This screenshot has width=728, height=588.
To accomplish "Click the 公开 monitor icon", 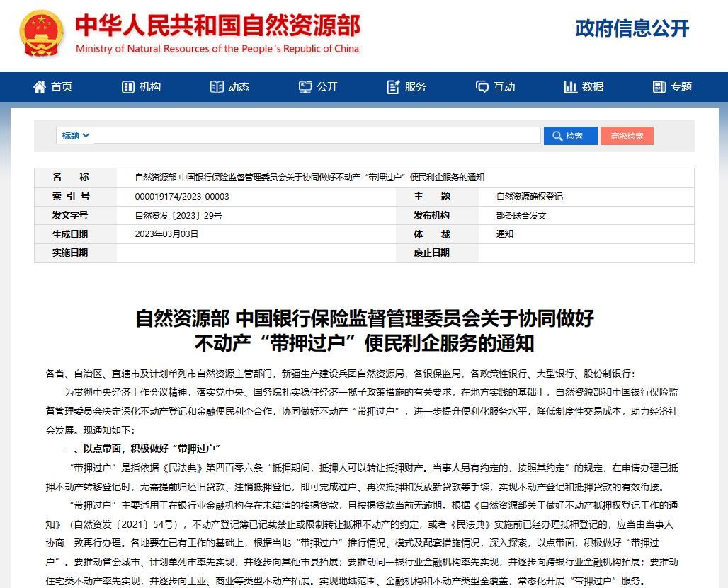I will point(305,87).
